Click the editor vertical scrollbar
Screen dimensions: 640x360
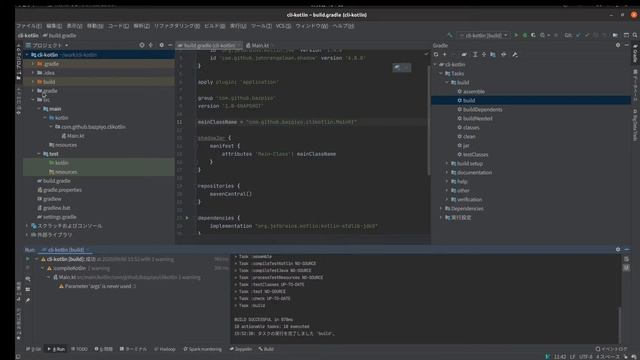[429, 120]
